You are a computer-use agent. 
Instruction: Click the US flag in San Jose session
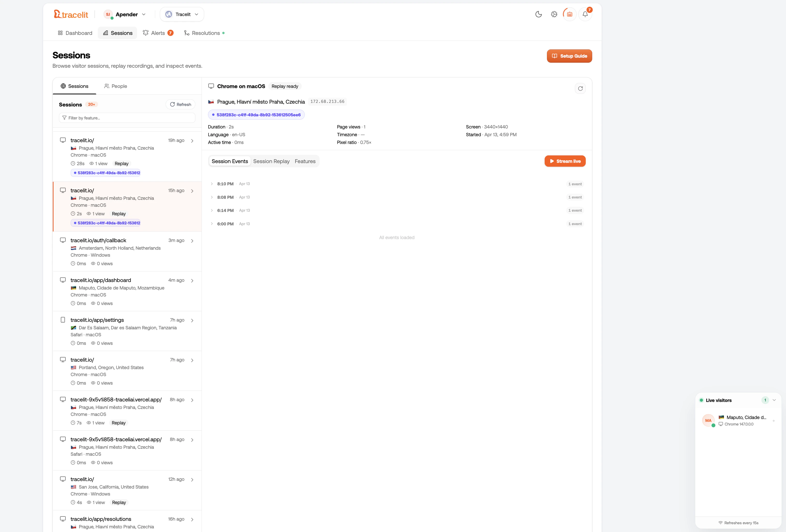[73, 487]
